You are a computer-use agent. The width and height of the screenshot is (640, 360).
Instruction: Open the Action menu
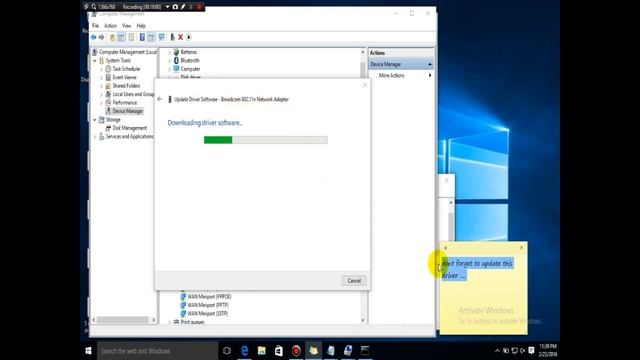[111, 26]
